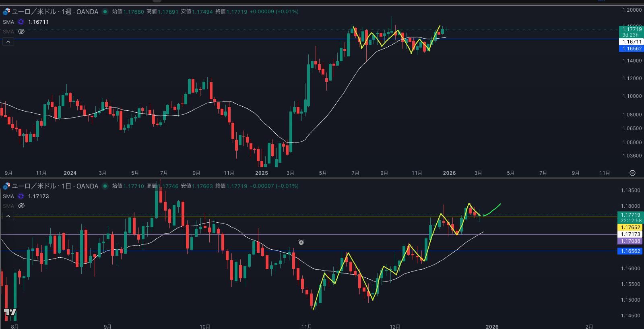Click the EUR/USD flag icon on weekly chart

pyautogui.click(x=6, y=12)
